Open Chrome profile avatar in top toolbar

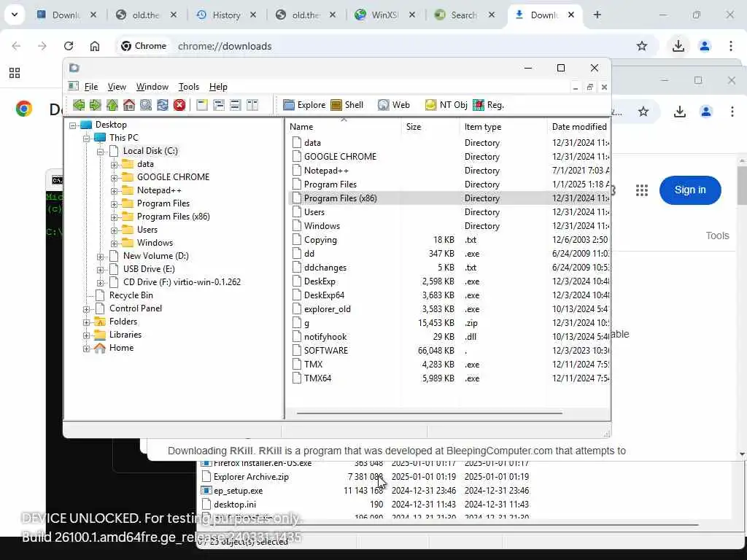tap(705, 46)
